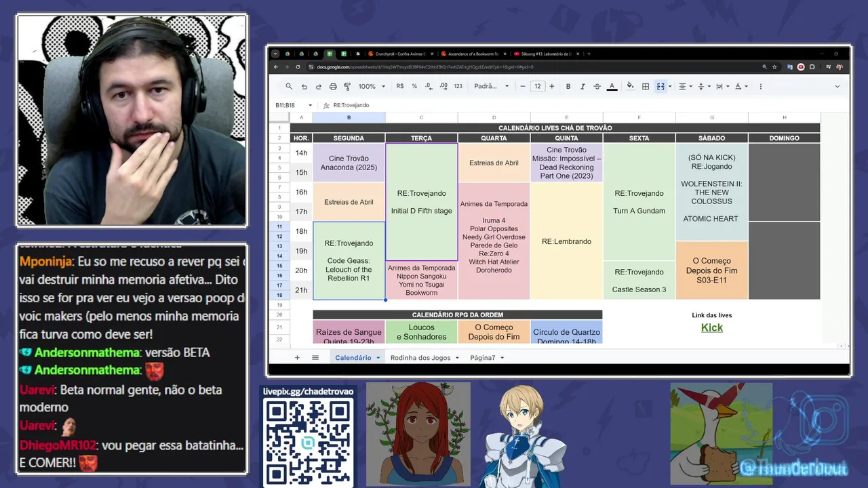Increase font size with plus button
868x488 pixels.
click(x=552, y=86)
